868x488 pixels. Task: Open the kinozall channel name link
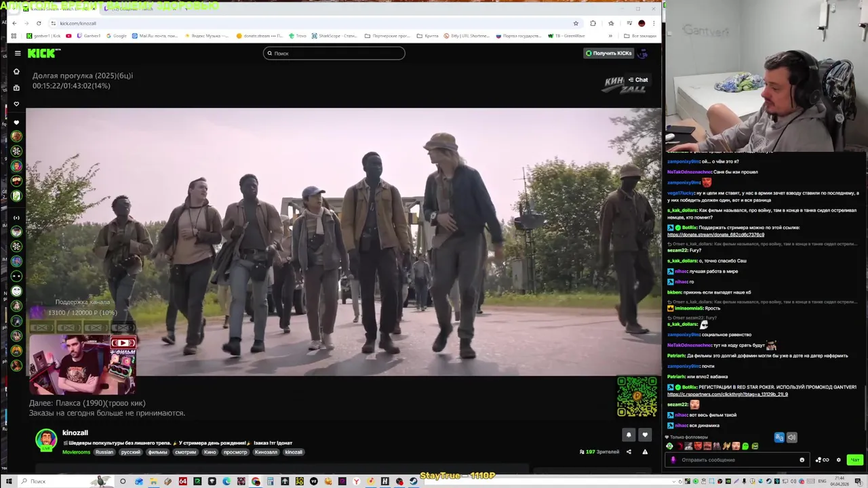tap(75, 432)
